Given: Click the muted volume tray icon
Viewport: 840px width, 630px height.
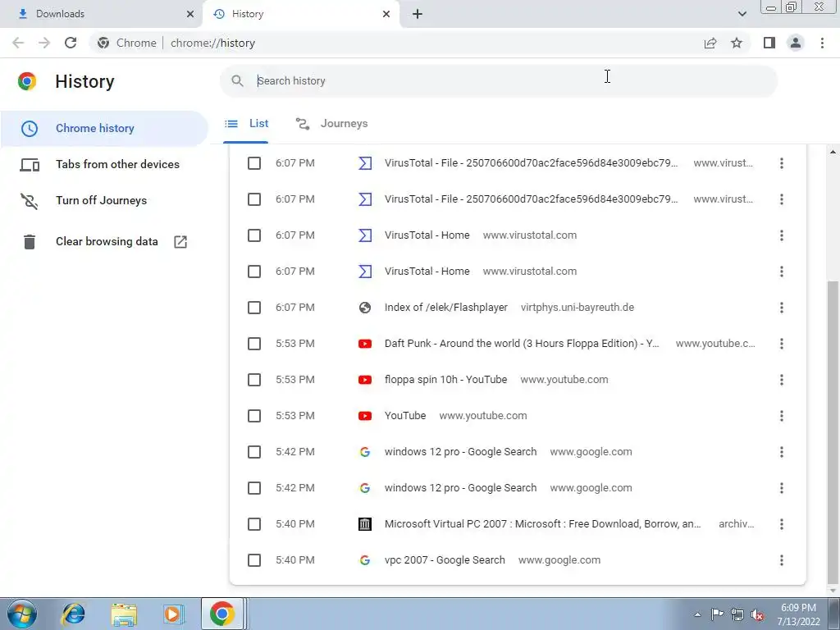Looking at the screenshot, I should 757,615.
